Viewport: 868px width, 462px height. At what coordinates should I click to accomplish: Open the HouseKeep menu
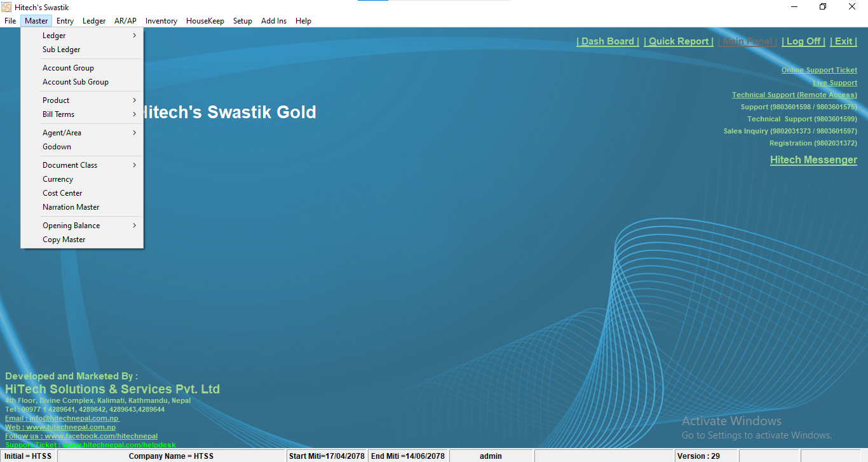click(205, 21)
